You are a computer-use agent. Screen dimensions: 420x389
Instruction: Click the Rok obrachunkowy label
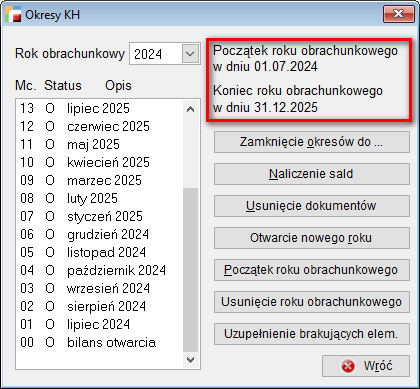pos(70,54)
